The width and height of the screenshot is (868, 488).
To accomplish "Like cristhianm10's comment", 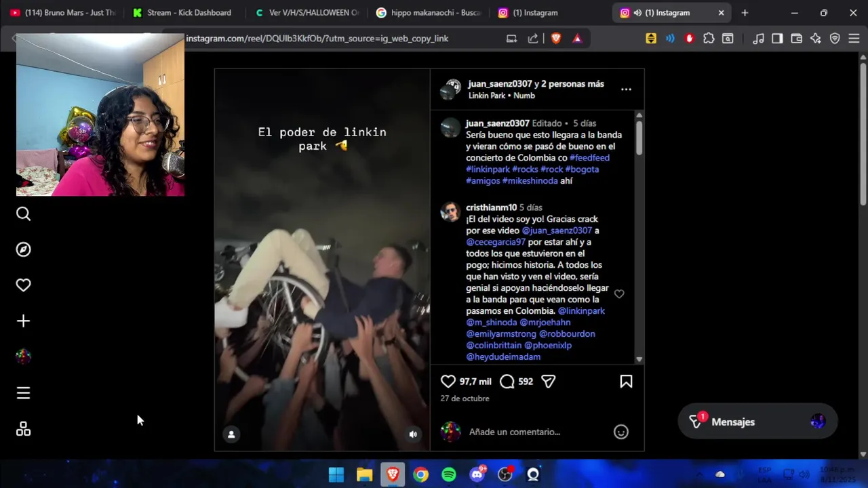I will point(619,293).
